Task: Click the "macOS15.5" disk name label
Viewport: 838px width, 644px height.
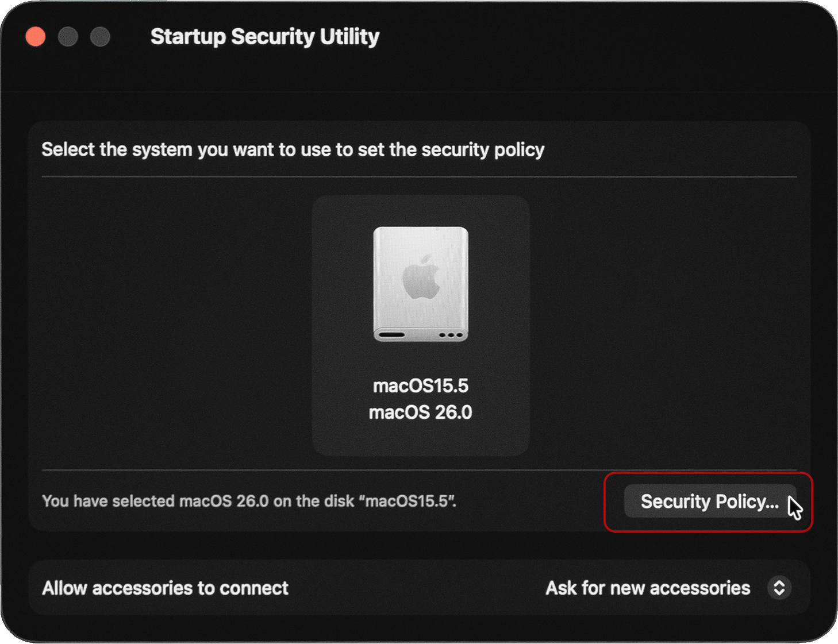Action: tap(420, 385)
